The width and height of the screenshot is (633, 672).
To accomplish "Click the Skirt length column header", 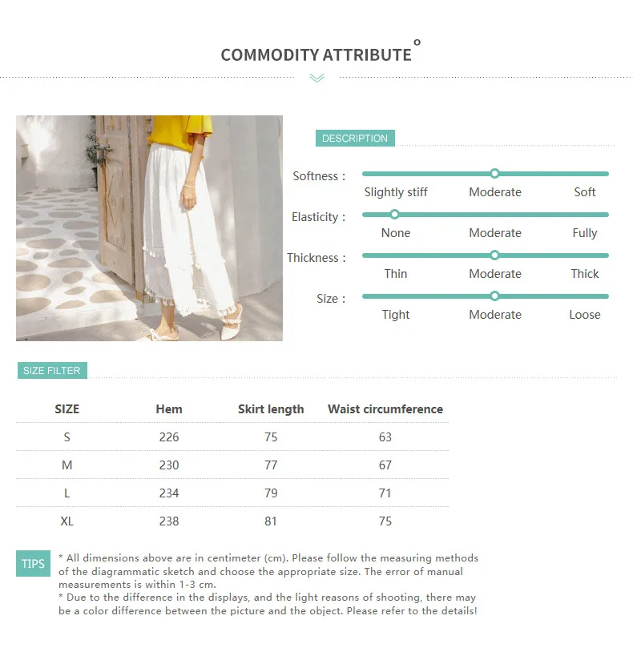I will [271, 409].
